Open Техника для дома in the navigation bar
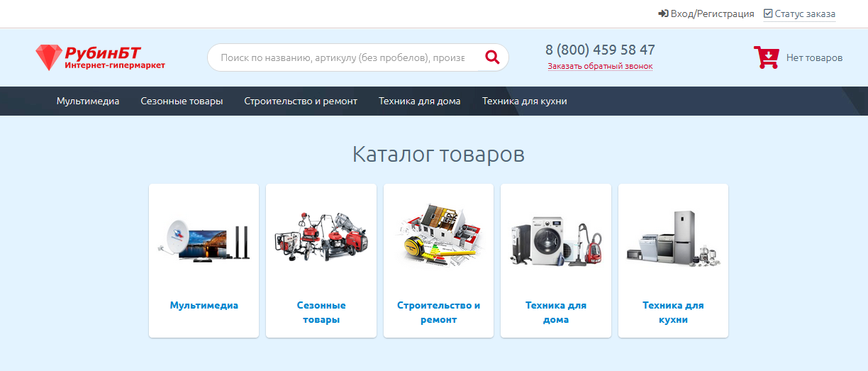Screen dimensions: 868x371 pyautogui.click(x=420, y=101)
